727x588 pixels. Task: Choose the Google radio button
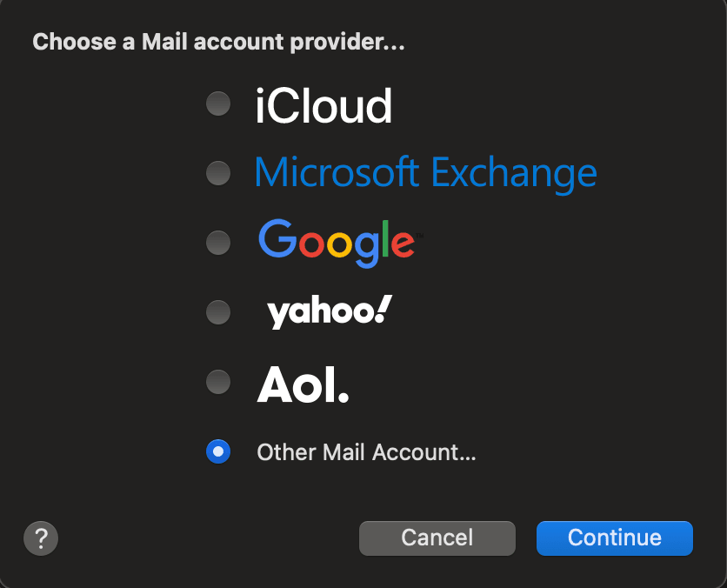pyautogui.click(x=218, y=243)
